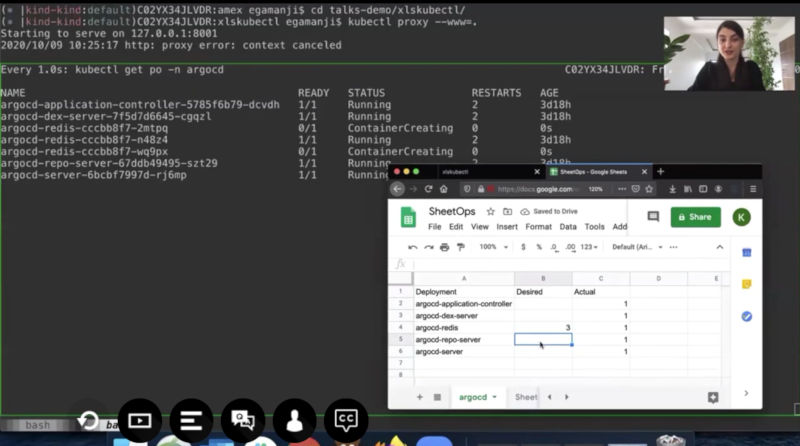
Task: Open Keep notes in the side panel
Action: click(x=746, y=284)
